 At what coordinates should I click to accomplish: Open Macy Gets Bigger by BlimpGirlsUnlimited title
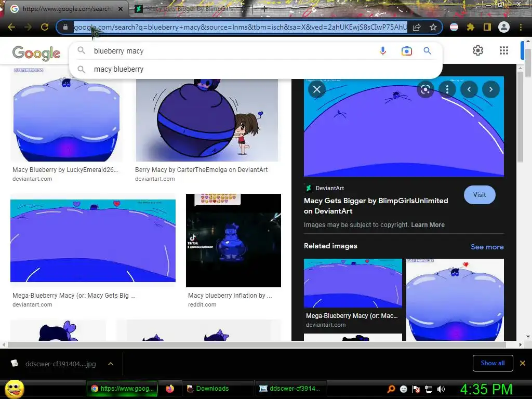click(x=376, y=206)
